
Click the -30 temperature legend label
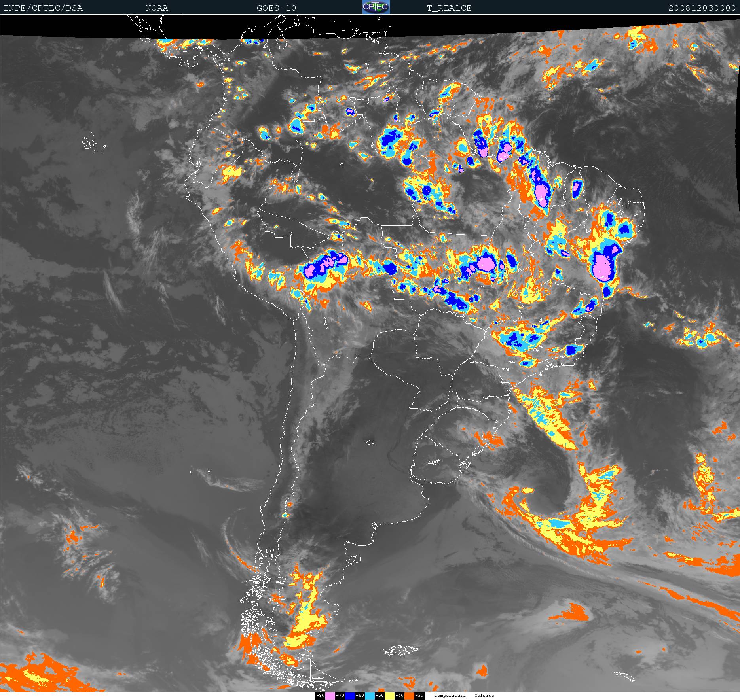point(419,696)
